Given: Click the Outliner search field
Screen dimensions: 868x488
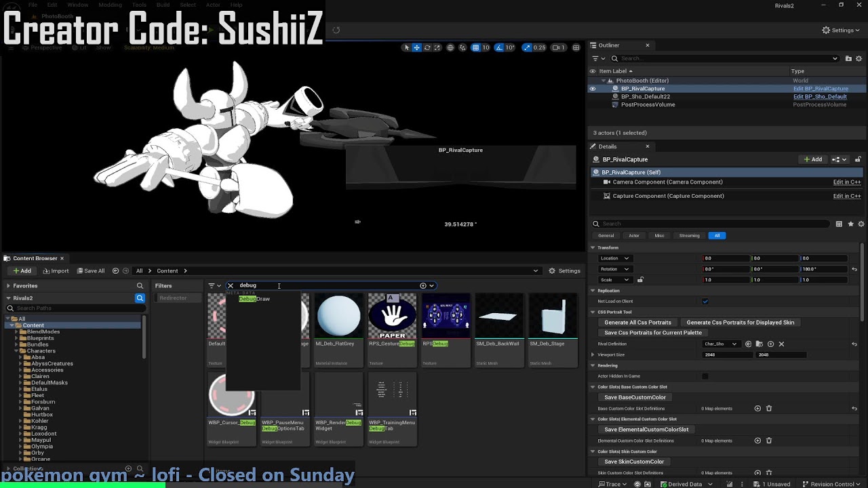Looking at the screenshot, I should point(726,58).
